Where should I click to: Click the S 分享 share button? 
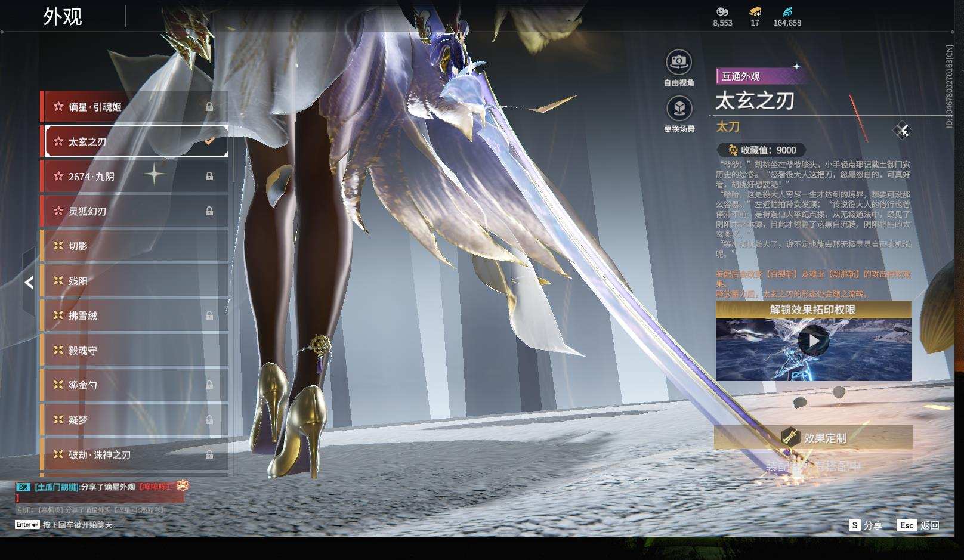[866, 525]
